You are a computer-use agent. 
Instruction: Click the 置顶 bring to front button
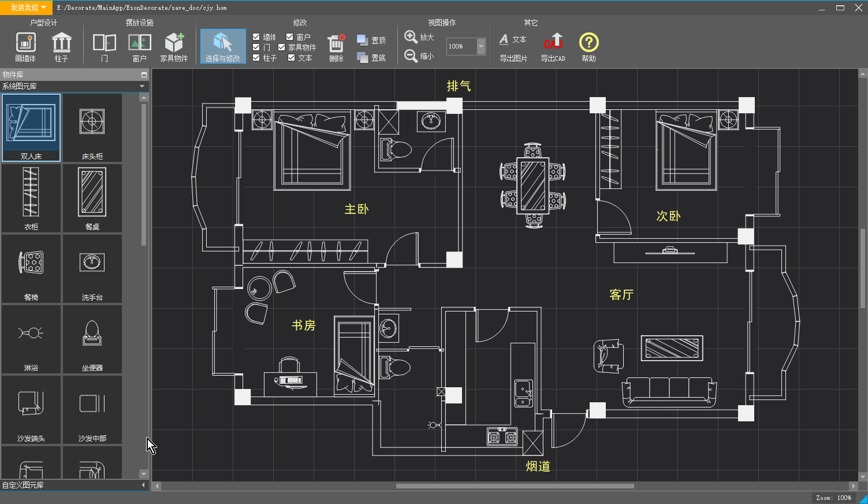pyautogui.click(x=371, y=40)
